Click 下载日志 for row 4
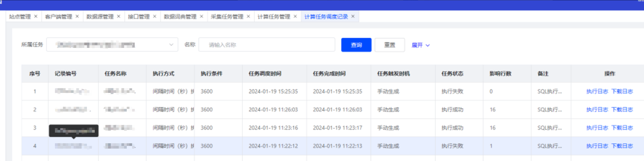This screenshot has height=161, width=644. 622,146
